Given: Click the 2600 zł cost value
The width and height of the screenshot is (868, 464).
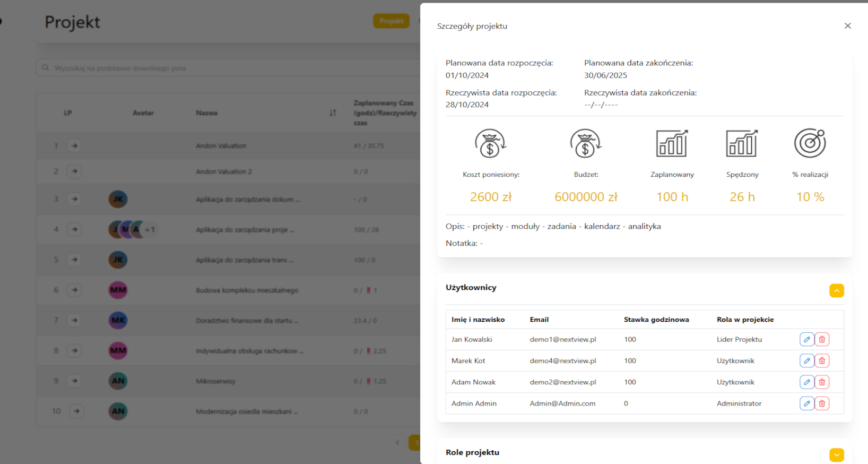Looking at the screenshot, I should click(x=491, y=197).
